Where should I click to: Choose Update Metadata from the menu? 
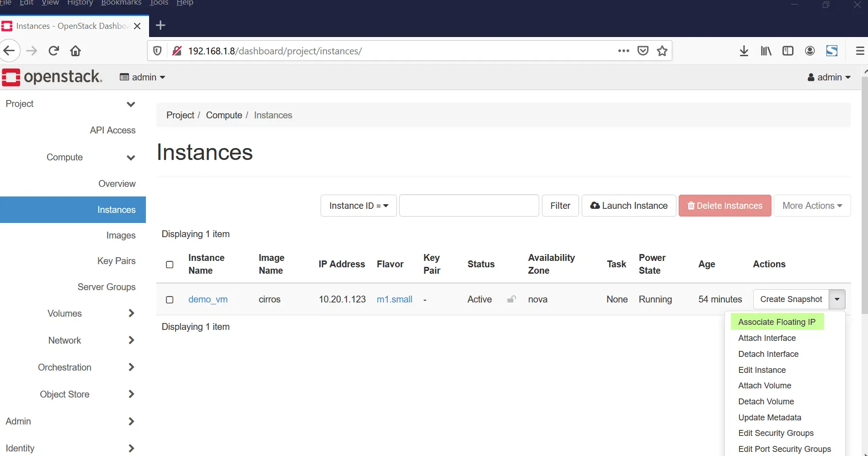[x=770, y=418]
